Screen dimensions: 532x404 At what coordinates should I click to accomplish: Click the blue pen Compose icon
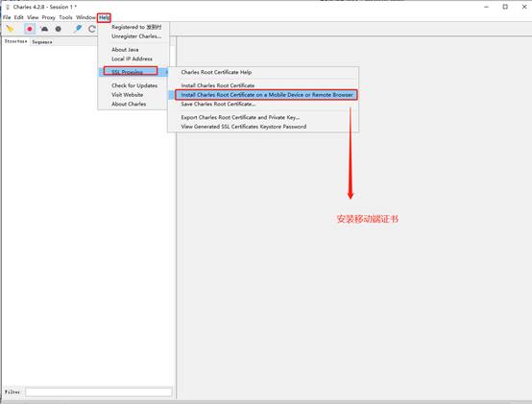coord(79,29)
